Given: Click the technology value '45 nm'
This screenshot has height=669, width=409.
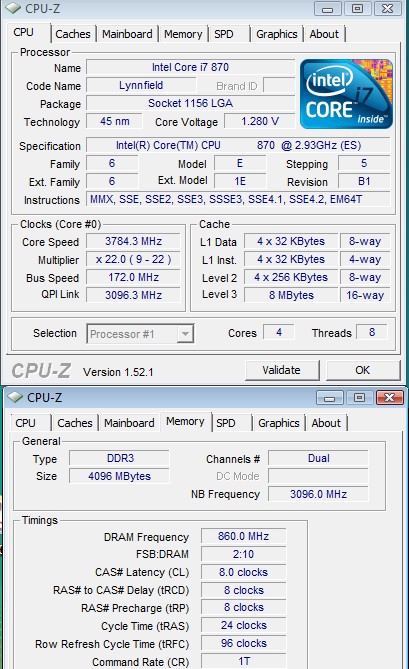Looking at the screenshot, I should click(x=115, y=121).
